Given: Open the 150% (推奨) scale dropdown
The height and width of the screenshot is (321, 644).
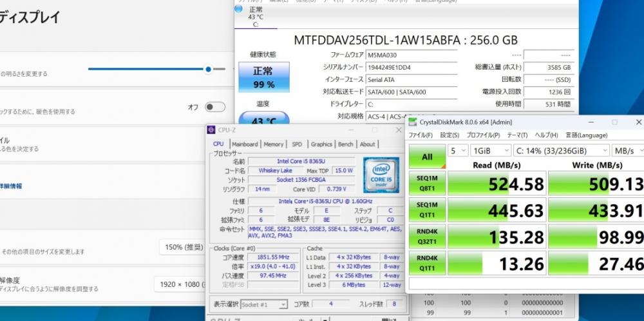Looking at the screenshot, I should pyautogui.click(x=182, y=247).
